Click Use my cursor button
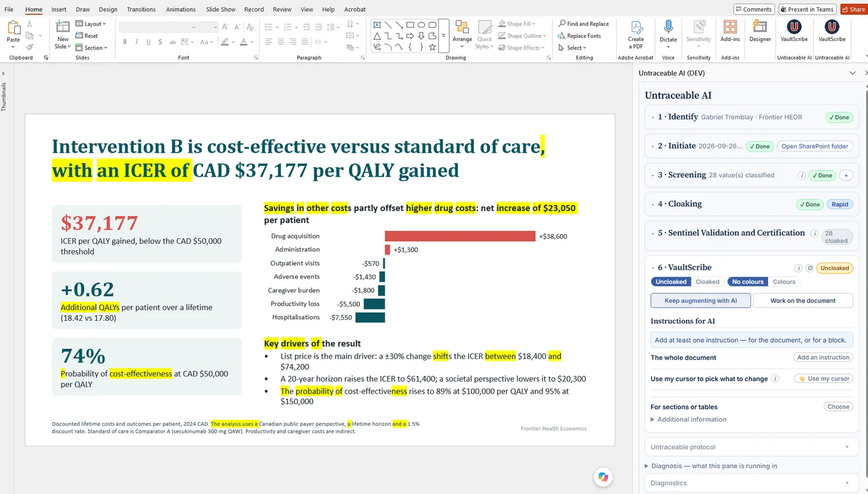The image size is (868, 494). coord(823,379)
